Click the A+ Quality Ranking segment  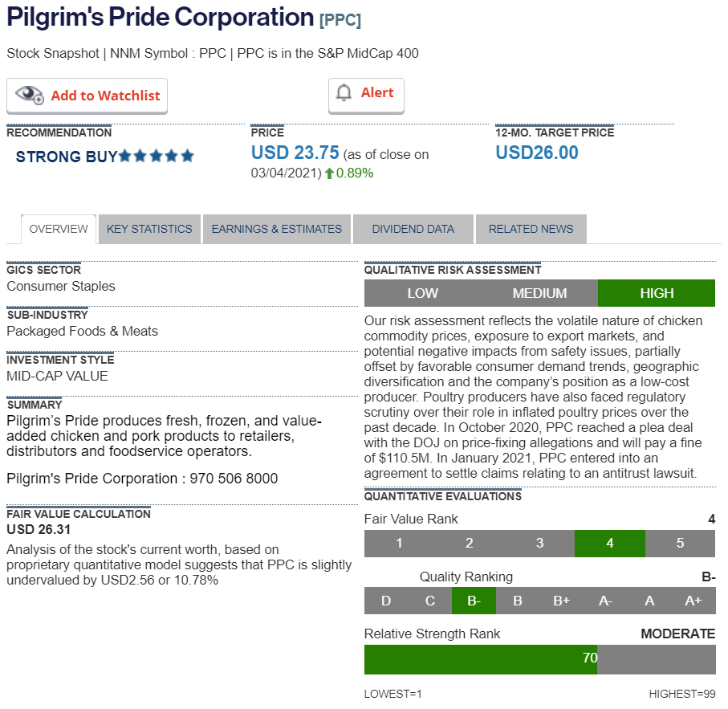pyautogui.click(x=693, y=601)
